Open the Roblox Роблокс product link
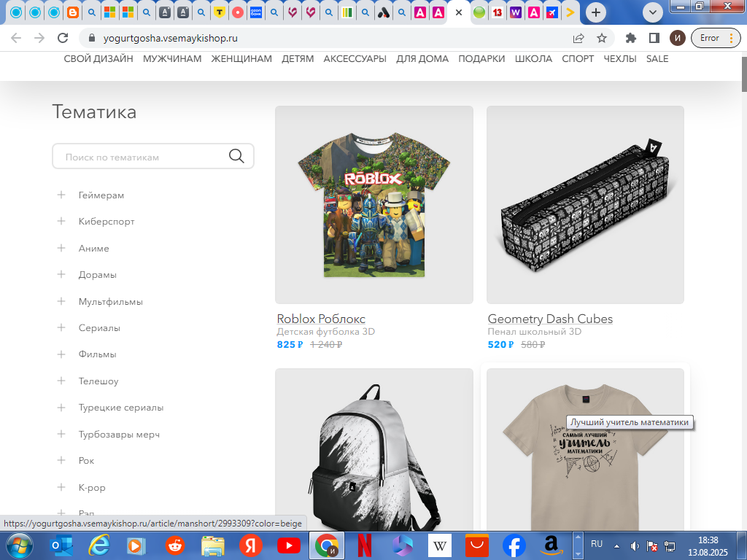 coord(321,319)
